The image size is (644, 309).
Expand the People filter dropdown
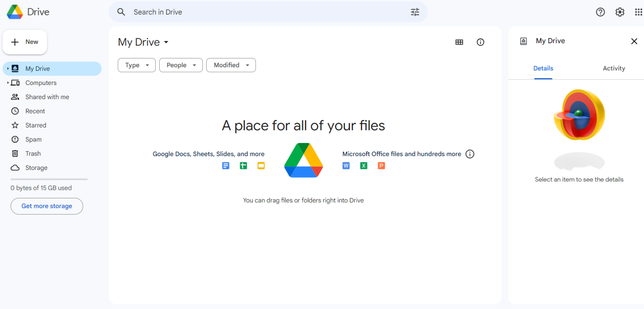pos(181,65)
